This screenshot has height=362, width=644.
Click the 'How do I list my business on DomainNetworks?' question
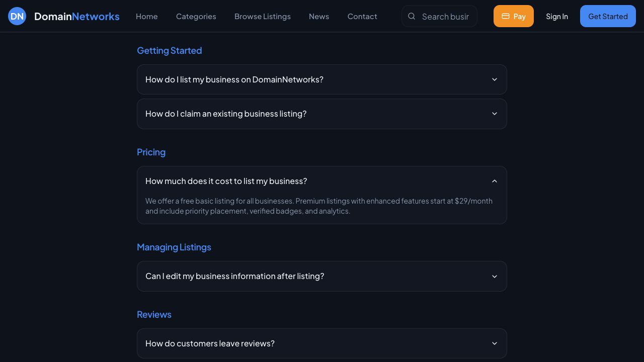(234, 79)
